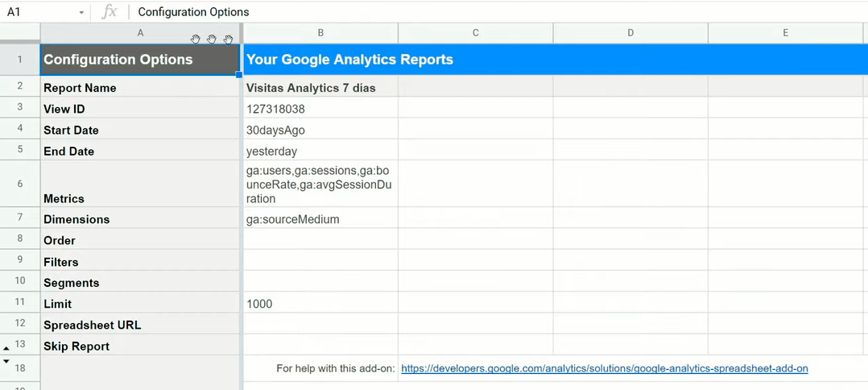
Task: Select column B header
Action: point(320,33)
